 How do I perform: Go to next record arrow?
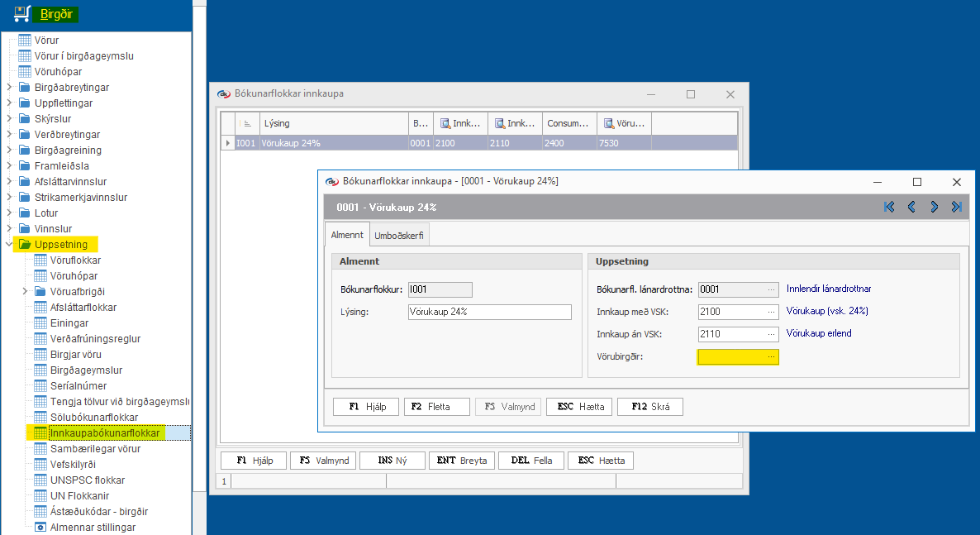934,207
